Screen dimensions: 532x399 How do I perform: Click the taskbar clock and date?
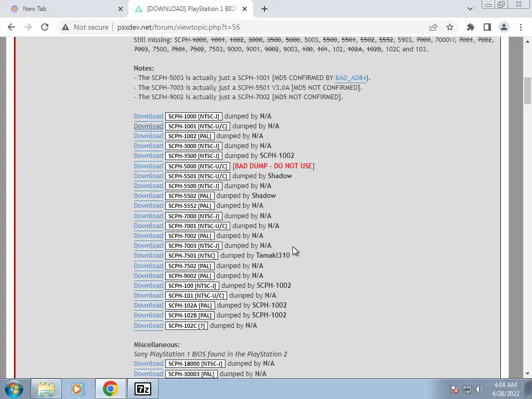(506, 389)
